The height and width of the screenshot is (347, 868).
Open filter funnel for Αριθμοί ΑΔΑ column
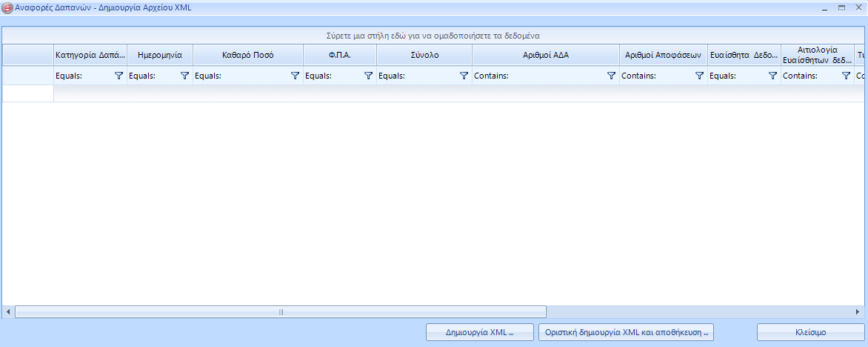click(611, 76)
